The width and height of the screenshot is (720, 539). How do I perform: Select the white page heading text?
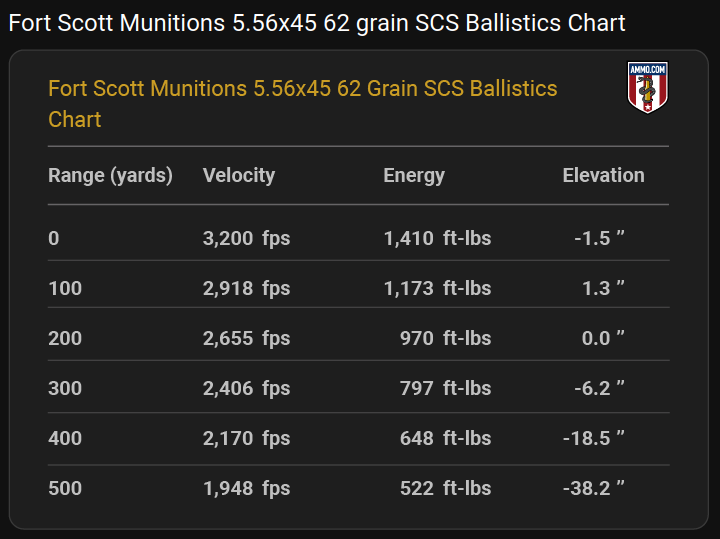pyautogui.click(x=317, y=23)
